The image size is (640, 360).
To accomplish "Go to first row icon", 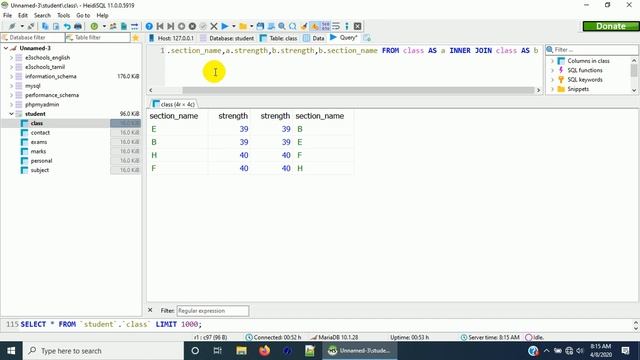I will pos(160,26).
